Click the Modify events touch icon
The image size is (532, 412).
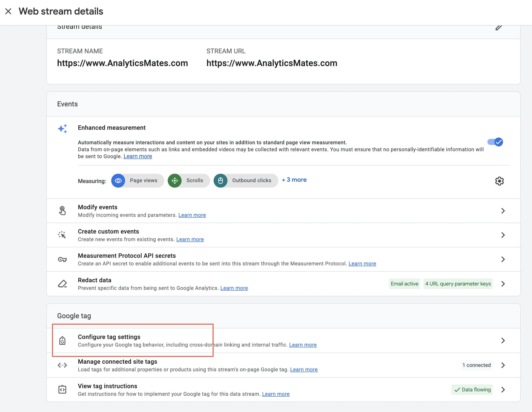(x=62, y=211)
